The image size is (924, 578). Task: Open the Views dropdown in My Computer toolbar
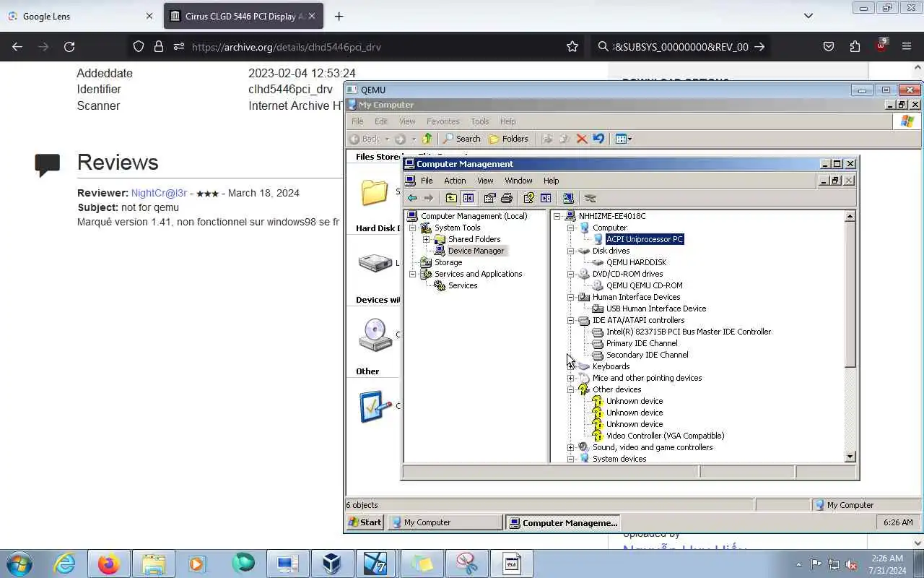624,139
